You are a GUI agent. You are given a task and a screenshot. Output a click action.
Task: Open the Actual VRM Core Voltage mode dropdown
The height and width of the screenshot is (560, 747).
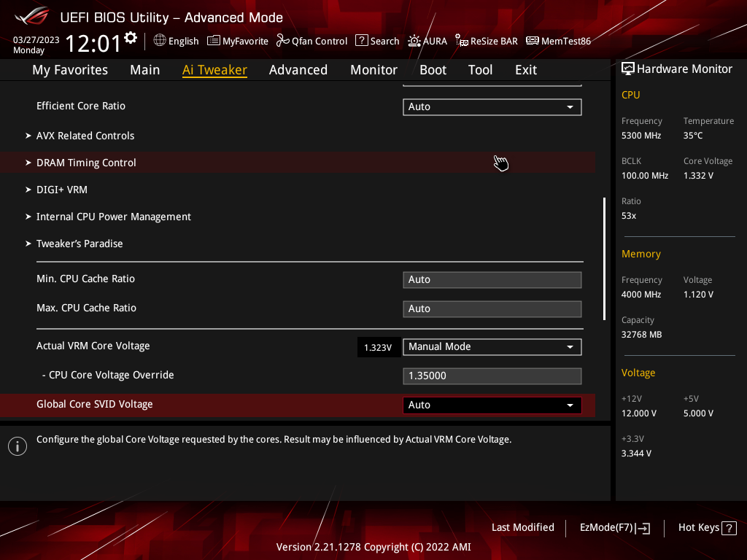(x=492, y=346)
